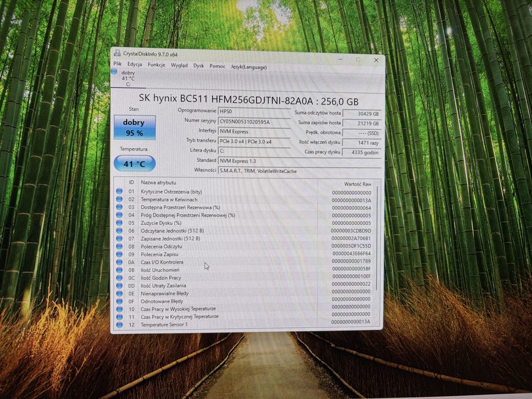
Task: Click the Standard NVM Express 1.3 field
Action: pos(299,161)
